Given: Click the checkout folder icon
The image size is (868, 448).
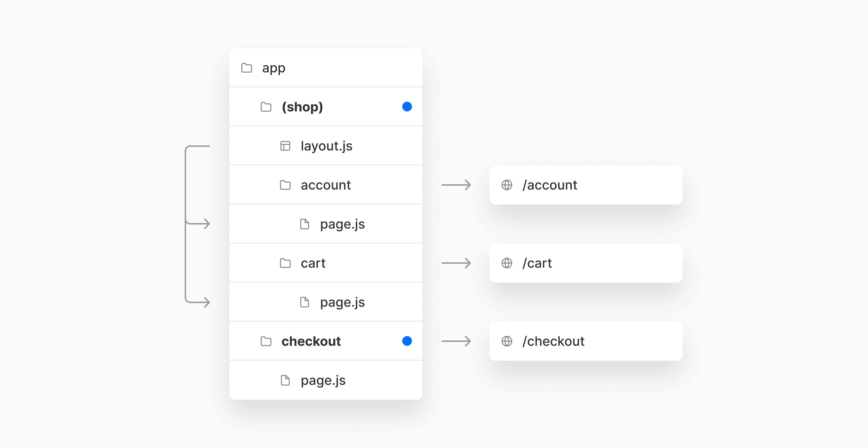Looking at the screenshot, I should click(x=266, y=341).
